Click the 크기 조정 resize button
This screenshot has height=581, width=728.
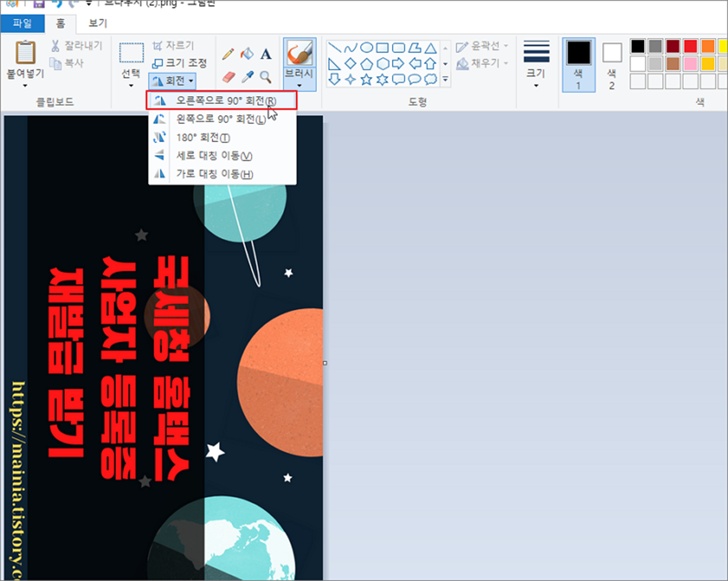[179, 63]
